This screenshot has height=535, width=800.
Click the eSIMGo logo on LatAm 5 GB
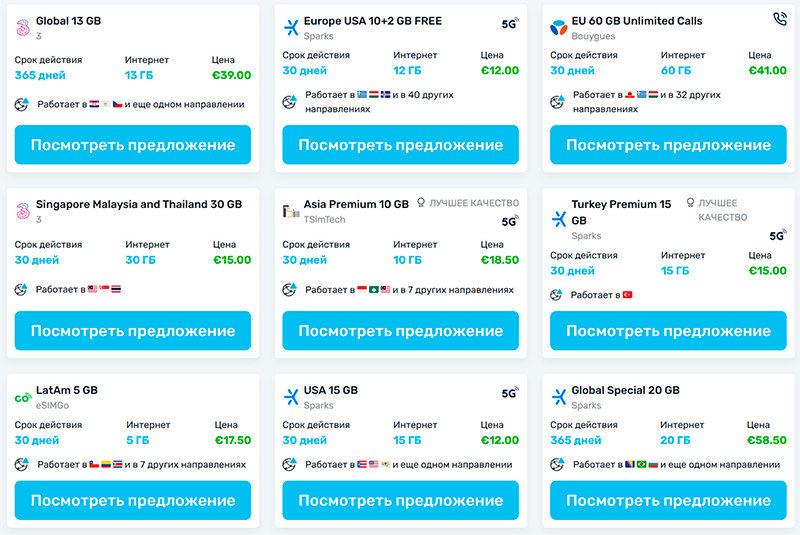22,397
